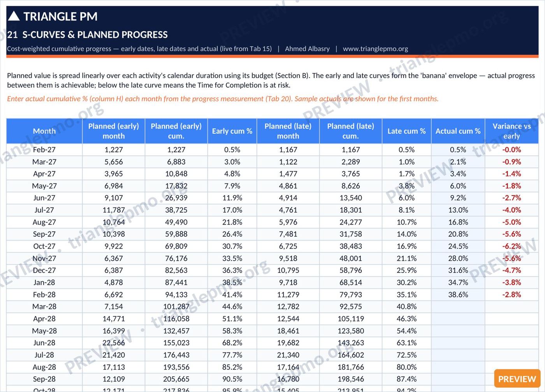Select the Feb-27 month cell
The width and height of the screenshot is (545, 392).
click(x=44, y=150)
